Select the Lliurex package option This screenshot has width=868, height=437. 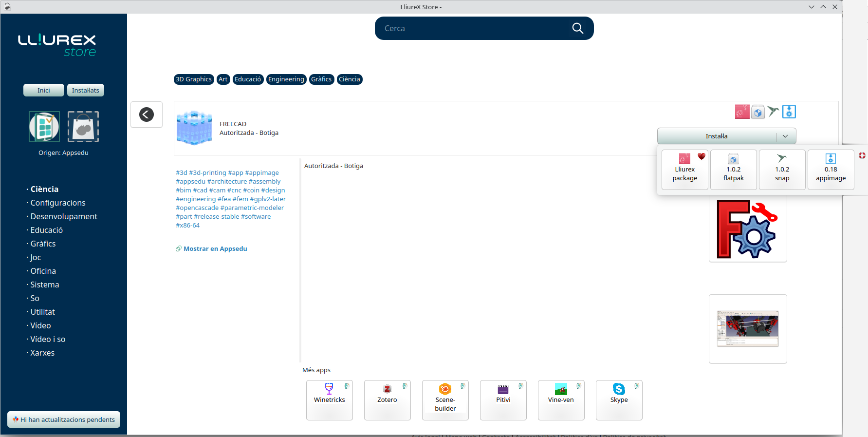[x=684, y=170]
